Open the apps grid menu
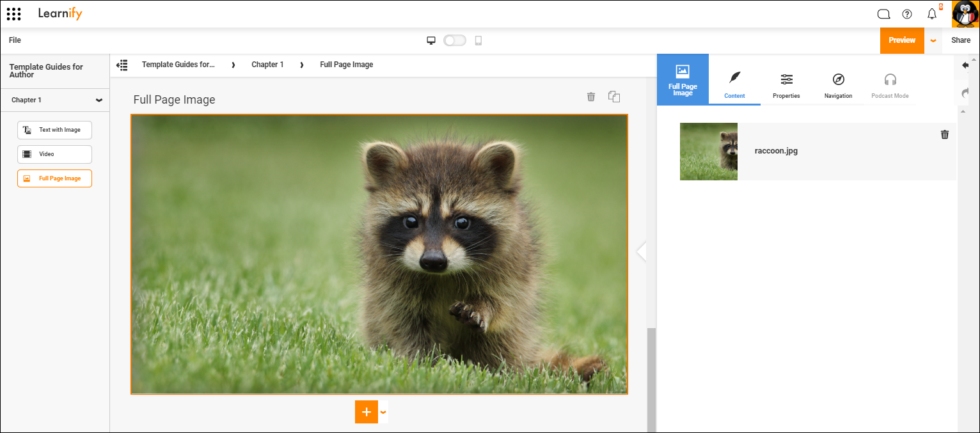Viewport: 980px width, 433px height. [13, 13]
